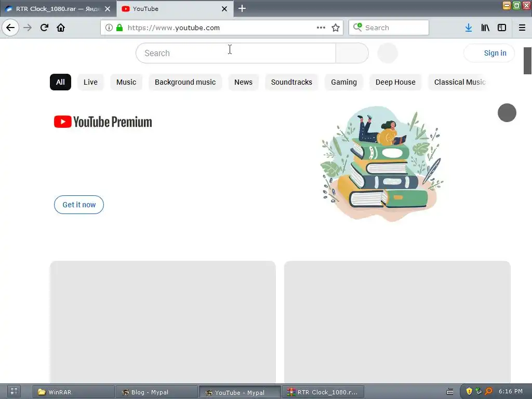This screenshot has width=532, height=399.
Task: Close the RTR Clock_1080.rar tab
Action: point(108,9)
